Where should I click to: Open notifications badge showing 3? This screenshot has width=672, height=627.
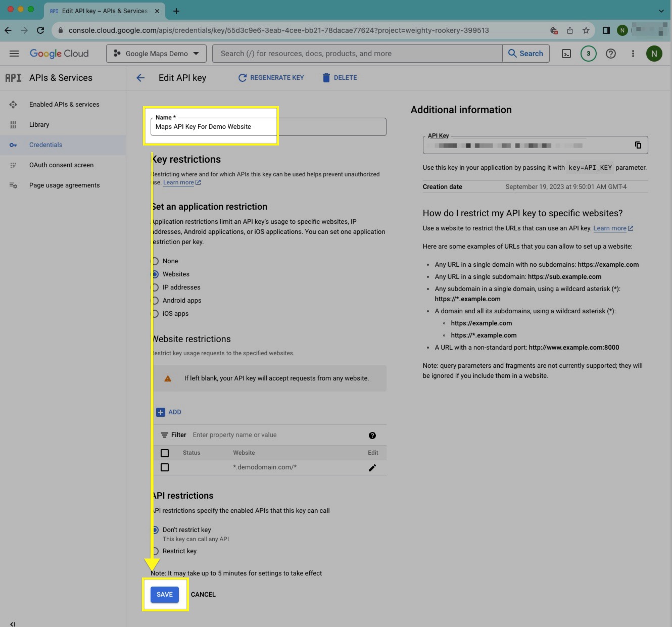click(588, 54)
